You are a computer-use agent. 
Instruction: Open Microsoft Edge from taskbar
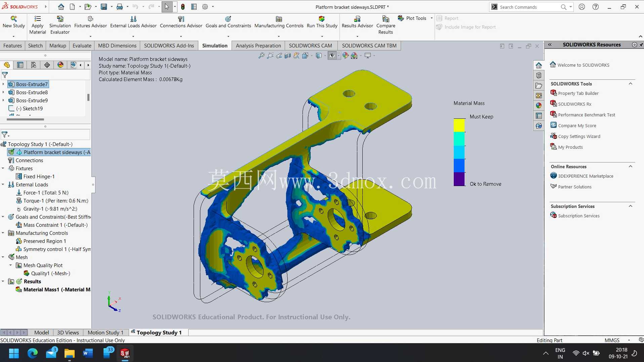pos(33,353)
